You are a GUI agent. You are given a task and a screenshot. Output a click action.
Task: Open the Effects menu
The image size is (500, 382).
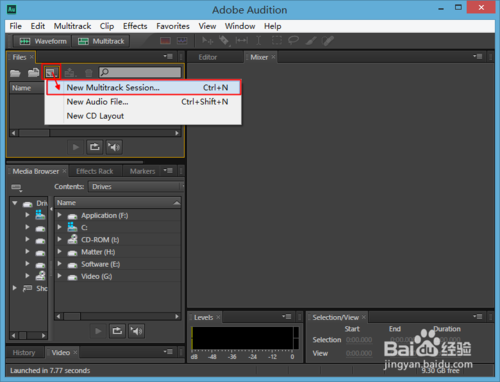[x=135, y=26]
